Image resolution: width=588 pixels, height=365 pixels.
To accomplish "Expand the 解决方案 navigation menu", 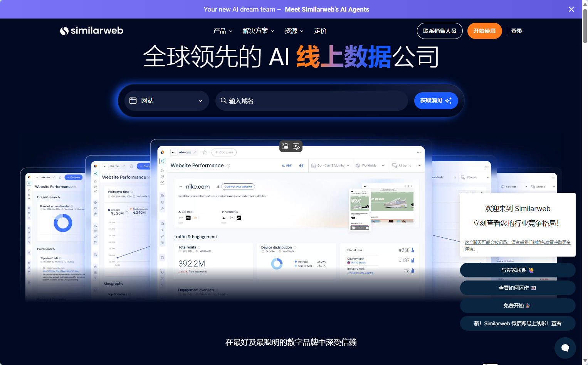I will [259, 31].
